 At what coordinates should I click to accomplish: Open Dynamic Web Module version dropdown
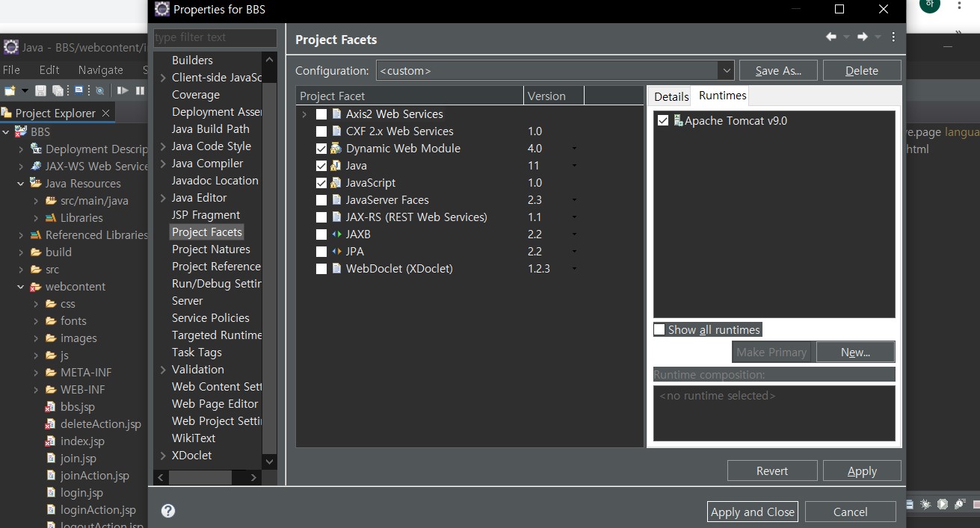click(x=574, y=149)
